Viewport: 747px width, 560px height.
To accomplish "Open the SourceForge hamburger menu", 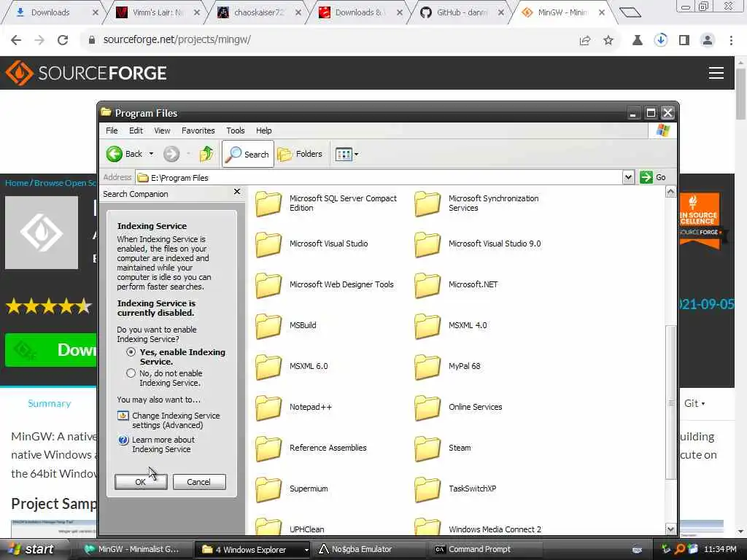I will click(x=716, y=73).
